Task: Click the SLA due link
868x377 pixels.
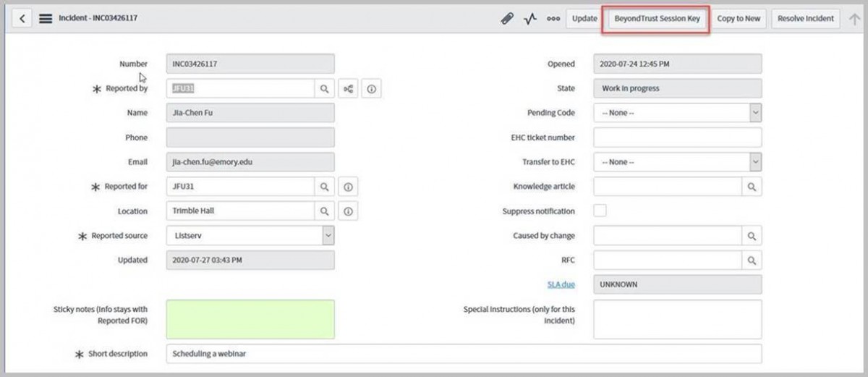Action: click(561, 284)
